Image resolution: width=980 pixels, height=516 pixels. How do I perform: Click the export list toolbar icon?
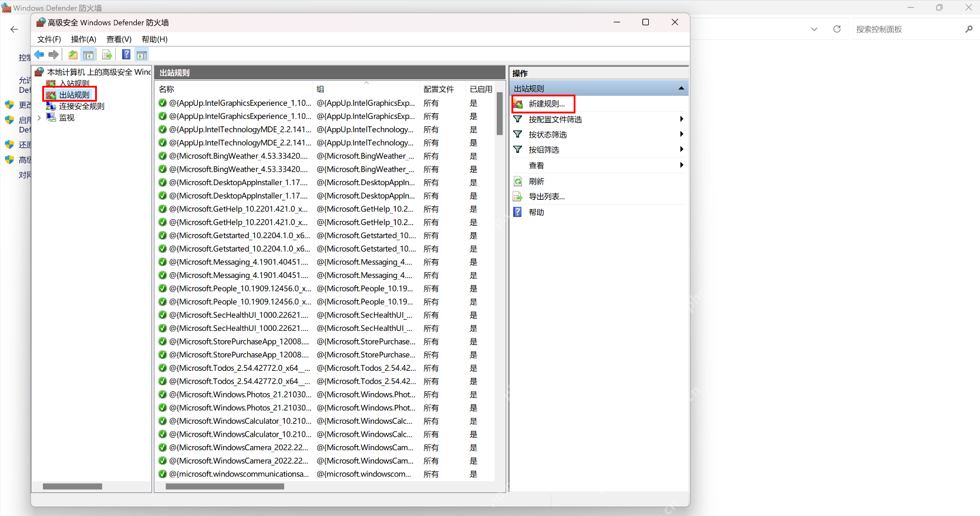107,55
